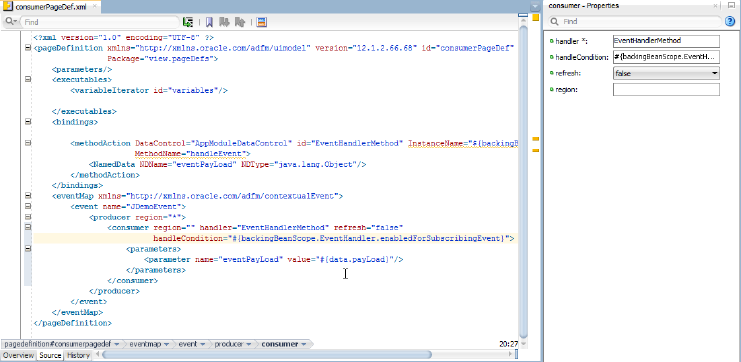The image size is (741, 362).
Task: Switch to the Source tab
Action: coord(50,355)
